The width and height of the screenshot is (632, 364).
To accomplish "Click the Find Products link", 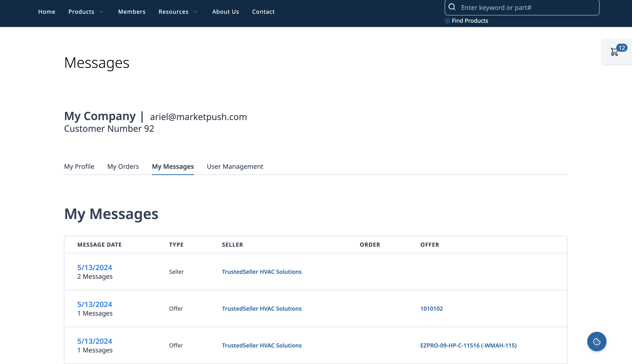I will click(470, 21).
